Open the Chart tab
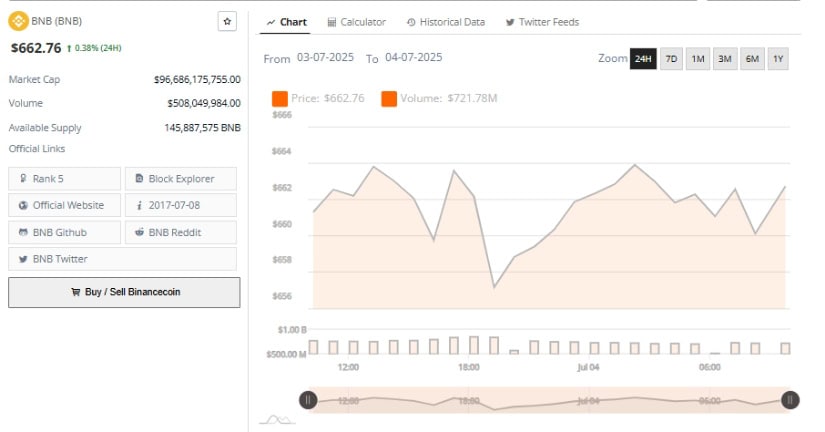 286,22
